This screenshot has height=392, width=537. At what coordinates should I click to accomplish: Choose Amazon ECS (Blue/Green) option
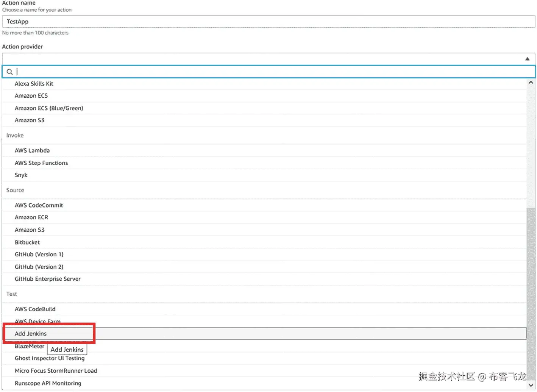[264, 108]
